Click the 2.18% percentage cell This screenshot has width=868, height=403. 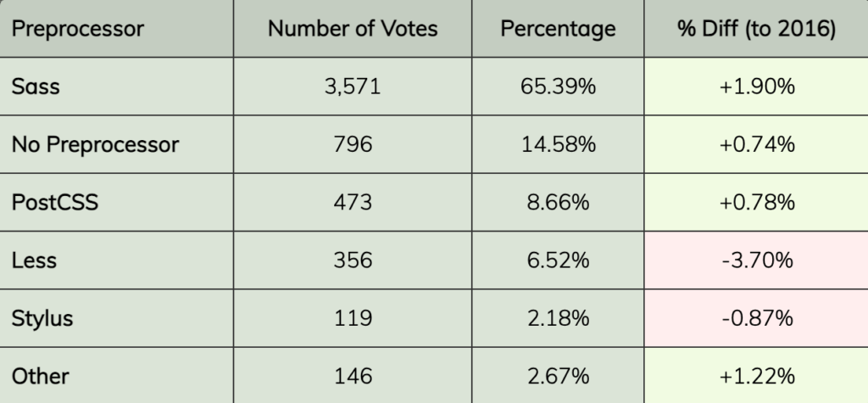point(558,318)
